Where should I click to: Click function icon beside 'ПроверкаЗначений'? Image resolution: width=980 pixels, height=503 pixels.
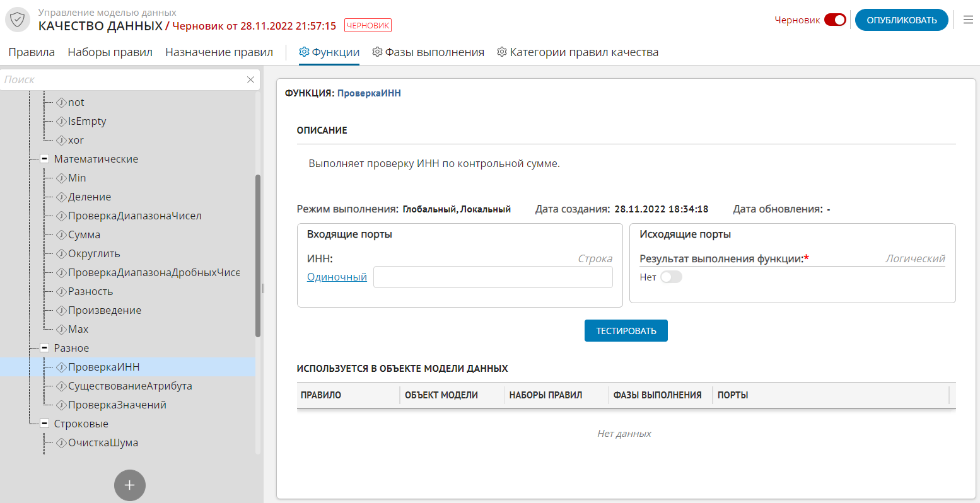pyautogui.click(x=61, y=405)
